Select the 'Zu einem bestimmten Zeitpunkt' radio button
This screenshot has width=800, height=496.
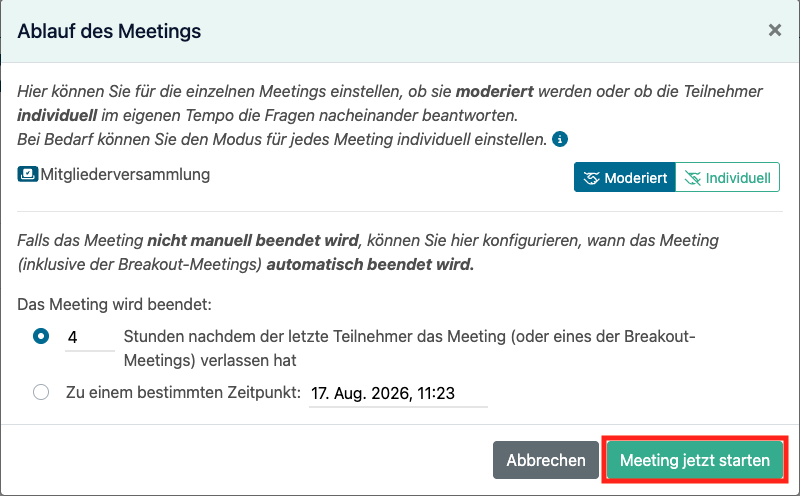click(41, 392)
